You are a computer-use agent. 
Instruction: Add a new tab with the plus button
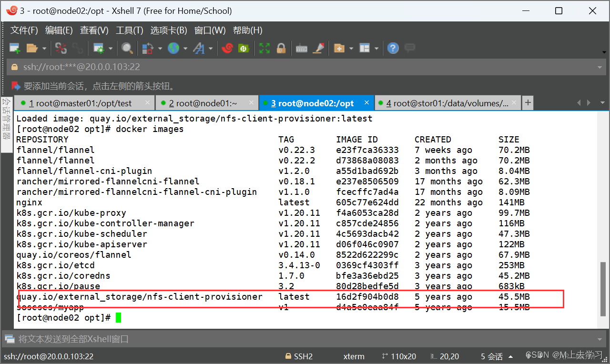pyautogui.click(x=528, y=102)
